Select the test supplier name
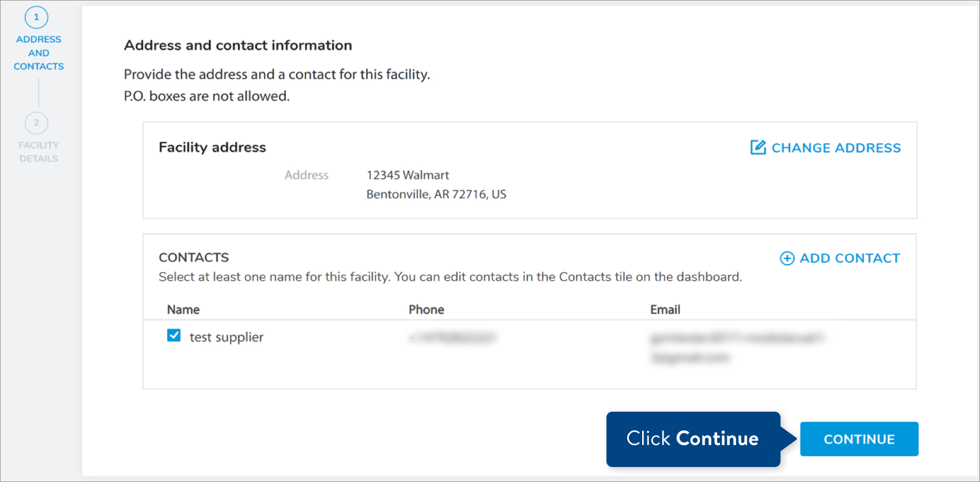The width and height of the screenshot is (980, 482). pos(226,337)
